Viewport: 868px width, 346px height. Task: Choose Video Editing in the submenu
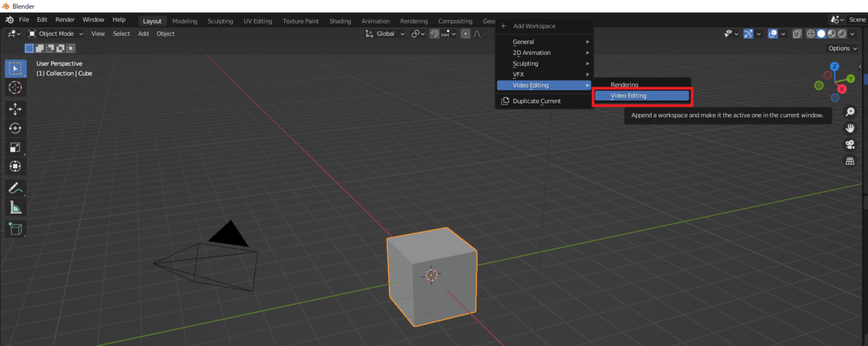click(x=642, y=95)
